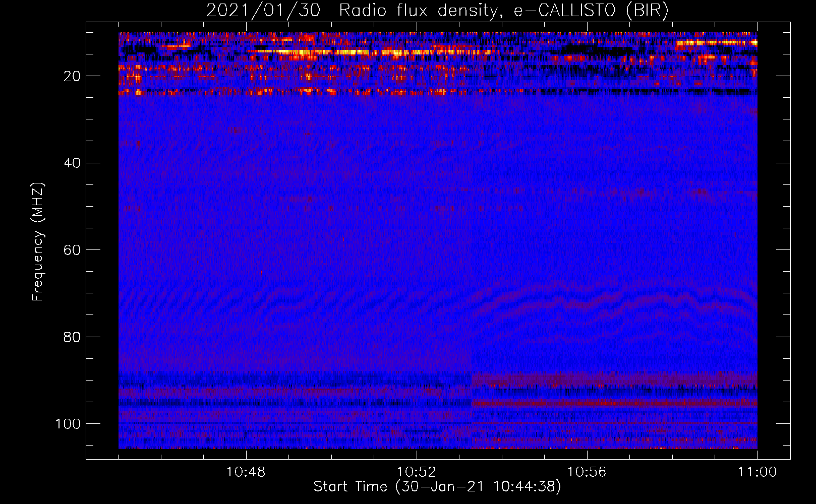
Task: Click the plot title '2021/01/30 Radio flux density, e-CALLISTO (BIR)'
Action: pos(437,11)
